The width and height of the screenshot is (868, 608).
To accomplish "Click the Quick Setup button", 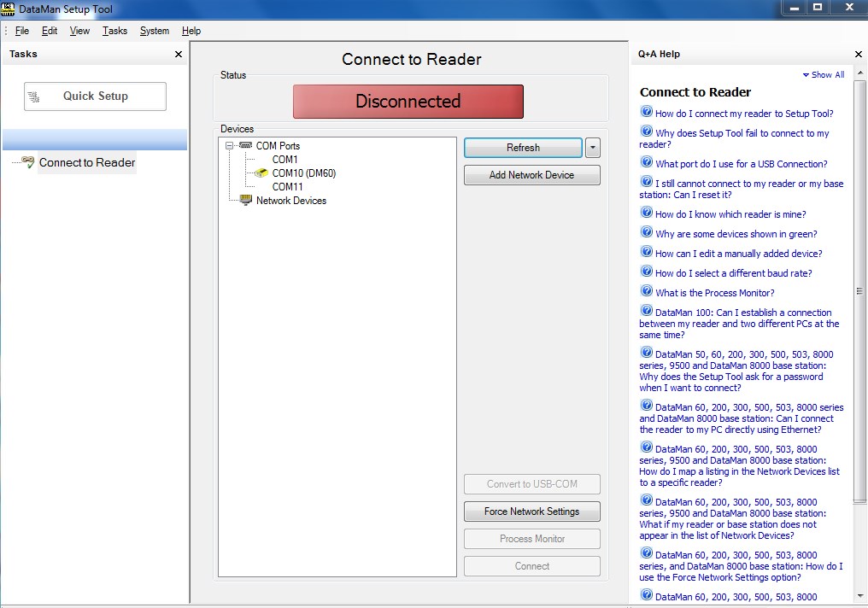I will [95, 96].
